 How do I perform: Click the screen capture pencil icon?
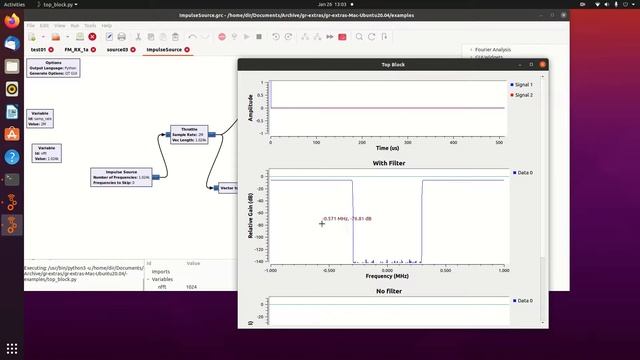109,37
